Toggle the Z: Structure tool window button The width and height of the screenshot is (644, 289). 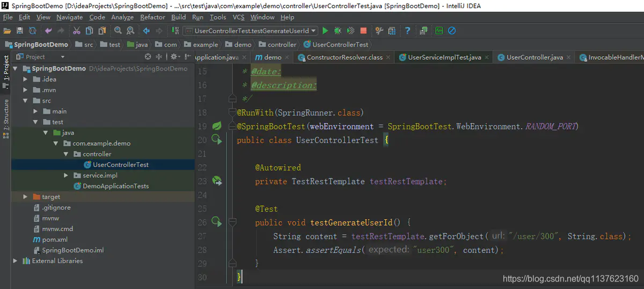(6, 119)
